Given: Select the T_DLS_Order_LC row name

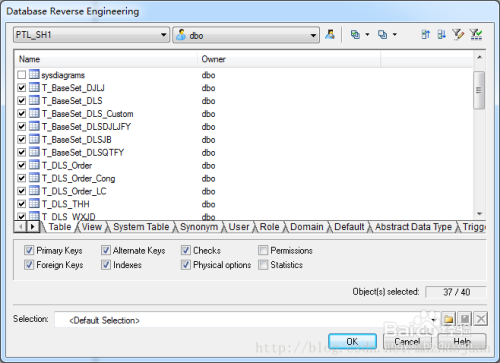Looking at the screenshot, I should point(74,191).
